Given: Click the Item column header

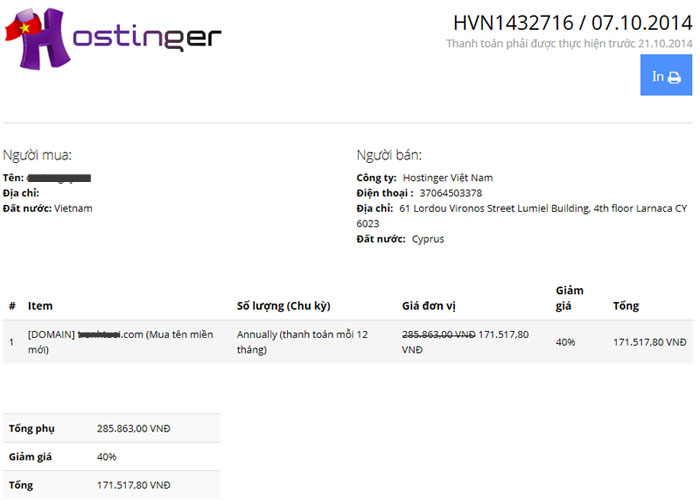Looking at the screenshot, I should [40, 306].
